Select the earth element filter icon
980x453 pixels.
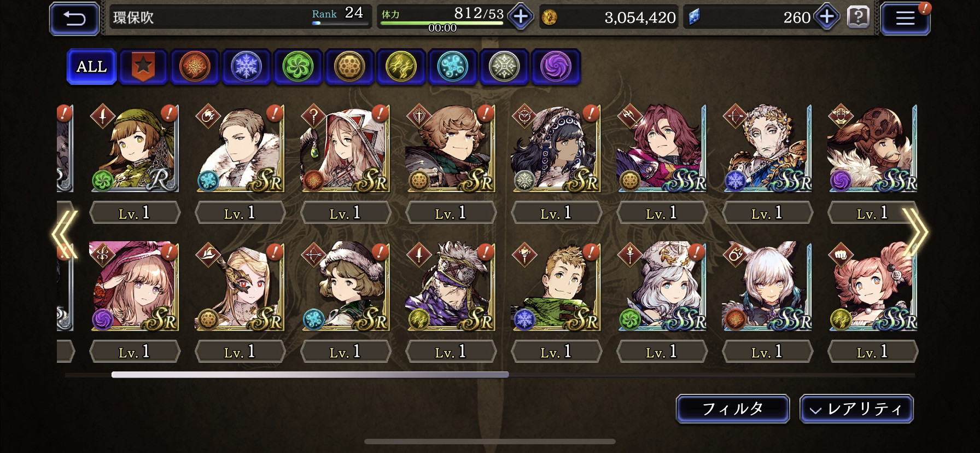click(x=349, y=67)
